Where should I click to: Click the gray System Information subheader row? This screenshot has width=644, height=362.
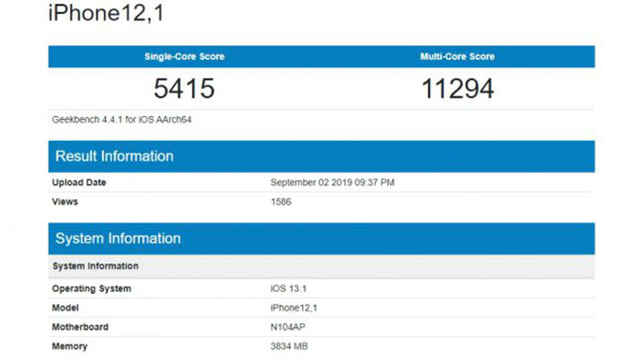point(322,266)
